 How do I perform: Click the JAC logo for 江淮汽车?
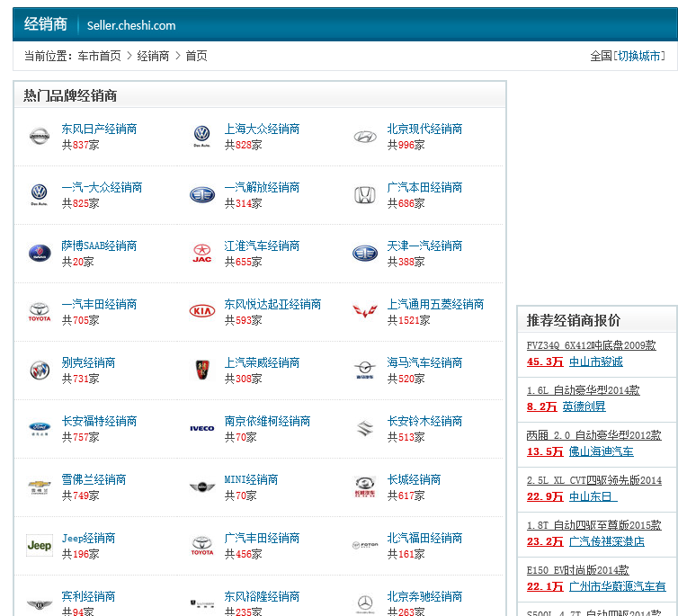202,254
